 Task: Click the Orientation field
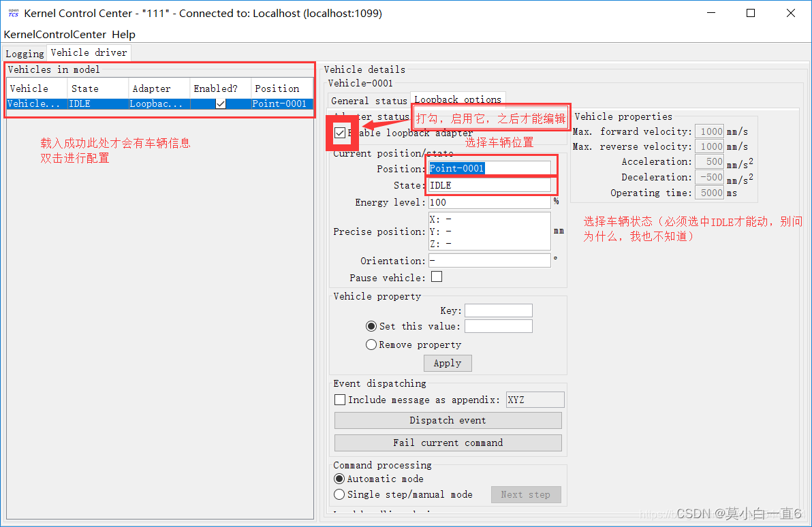pos(489,260)
